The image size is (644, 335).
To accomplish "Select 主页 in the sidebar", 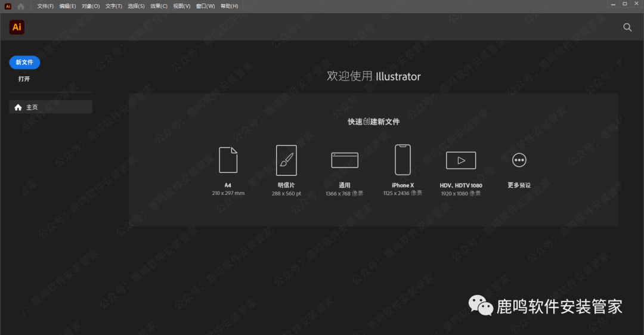I will pyautogui.click(x=51, y=107).
